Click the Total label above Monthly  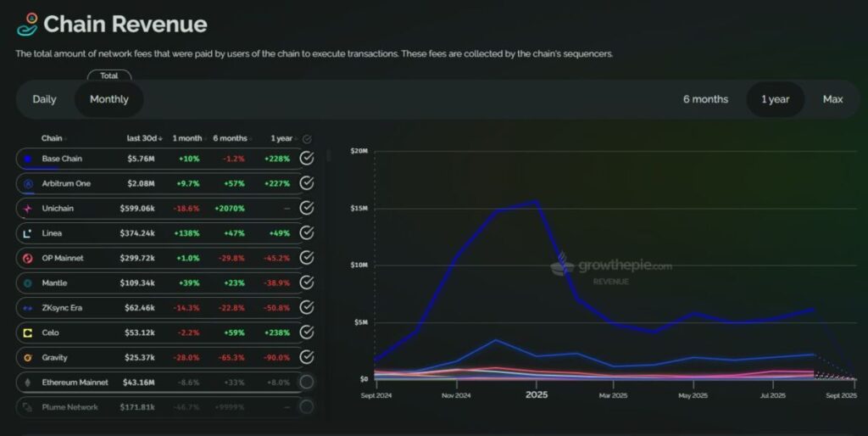click(x=109, y=75)
